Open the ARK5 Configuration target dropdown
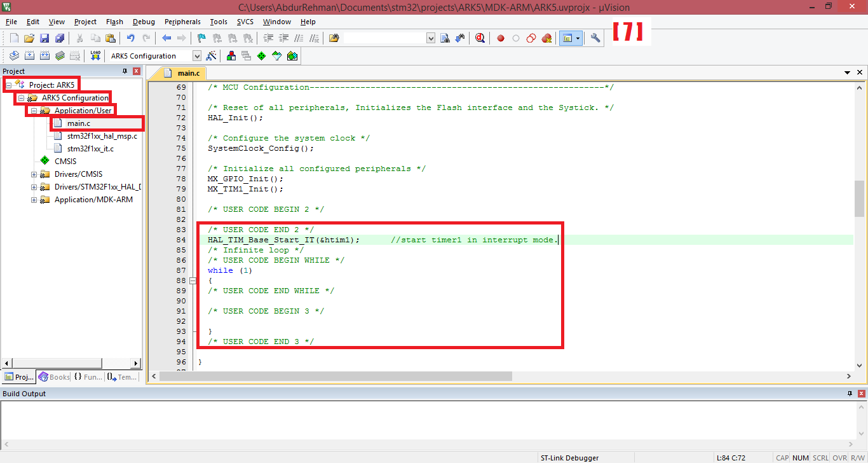This screenshot has width=868, height=463. pos(196,55)
